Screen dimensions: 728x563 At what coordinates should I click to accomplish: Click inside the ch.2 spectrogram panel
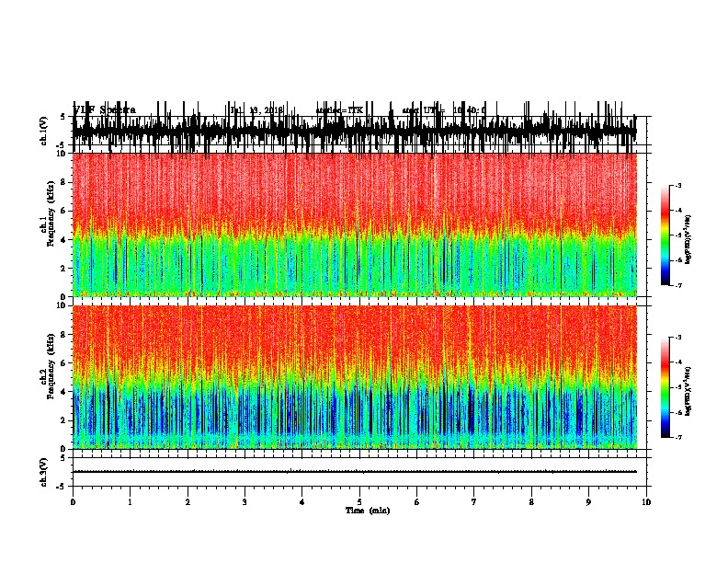coord(355,377)
